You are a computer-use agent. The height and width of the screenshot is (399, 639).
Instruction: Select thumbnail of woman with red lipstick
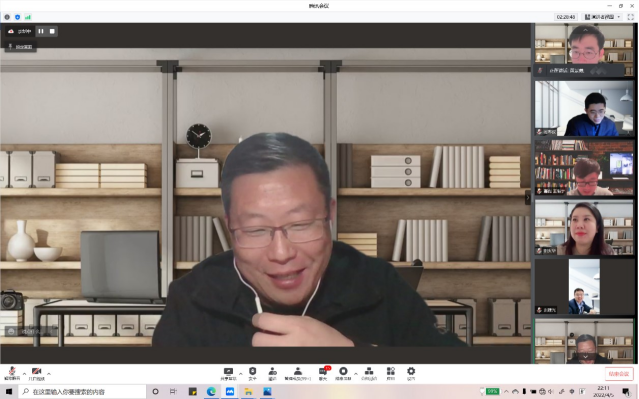click(584, 228)
